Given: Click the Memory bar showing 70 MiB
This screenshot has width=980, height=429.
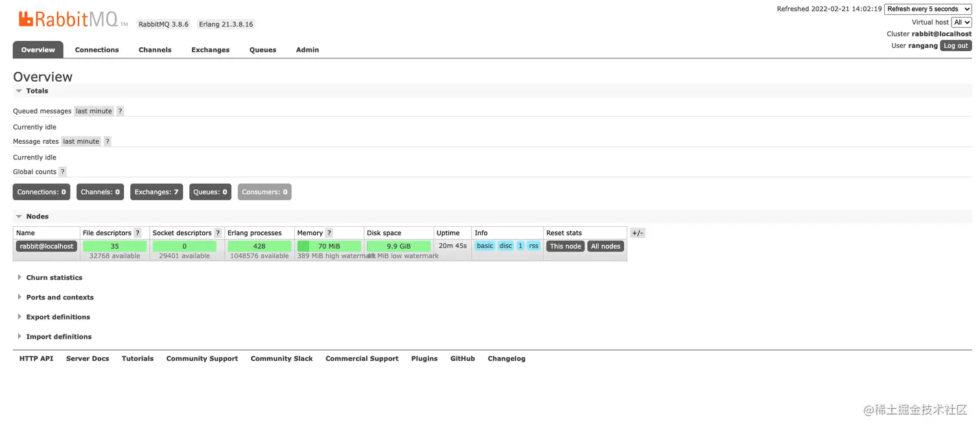Looking at the screenshot, I should click(329, 246).
